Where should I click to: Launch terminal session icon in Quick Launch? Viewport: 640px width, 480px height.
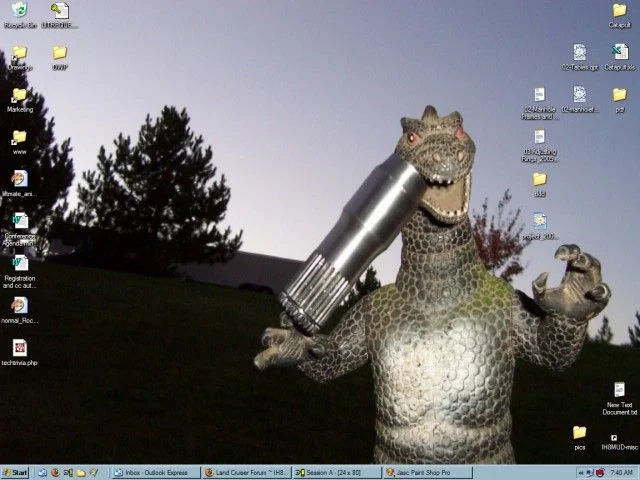point(68,473)
